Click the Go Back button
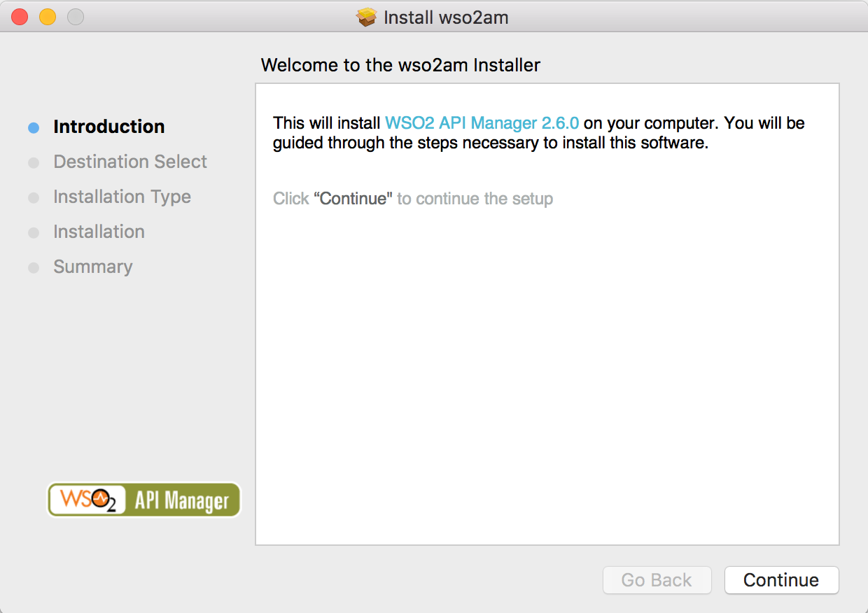Viewport: 868px width, 613px height. click(657, 580)
